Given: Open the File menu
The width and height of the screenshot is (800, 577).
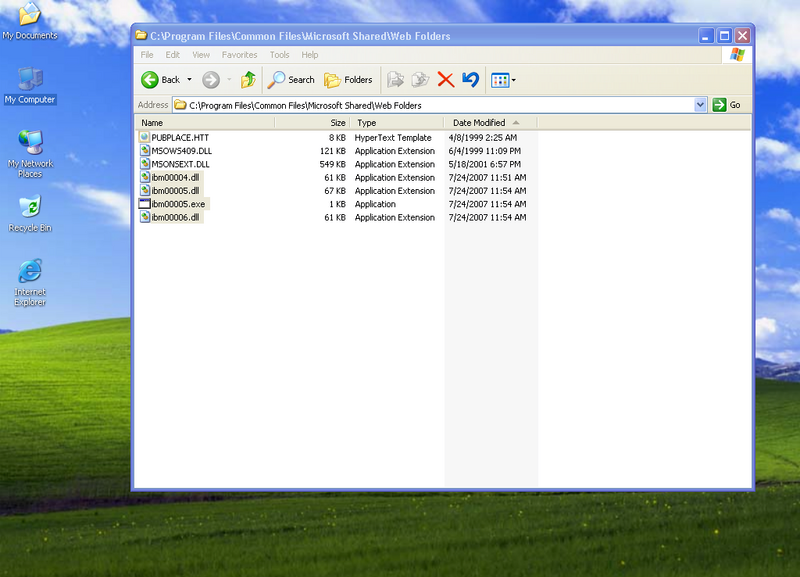Looking at the screenshot, I should (x=147, y=55).
